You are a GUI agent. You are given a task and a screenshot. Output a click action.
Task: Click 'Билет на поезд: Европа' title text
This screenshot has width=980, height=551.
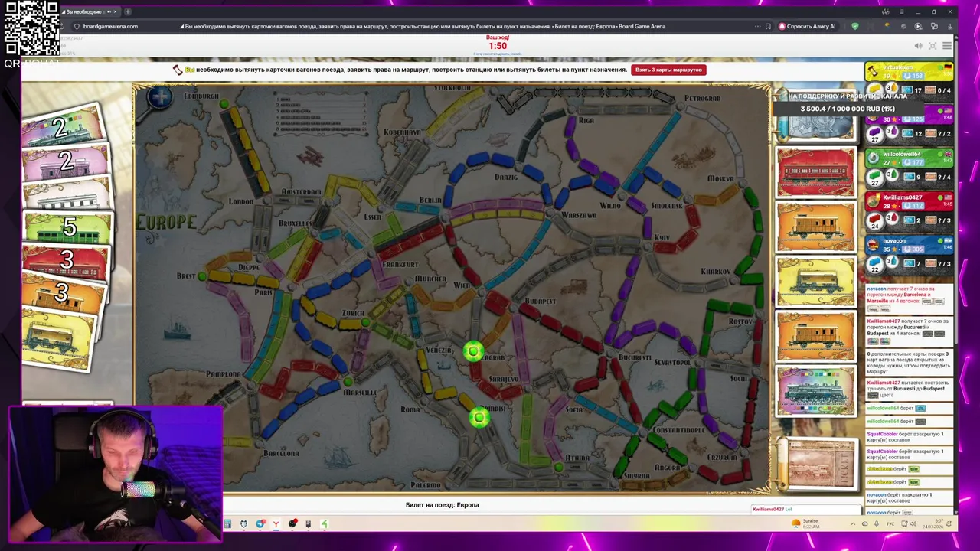[442, 505]
